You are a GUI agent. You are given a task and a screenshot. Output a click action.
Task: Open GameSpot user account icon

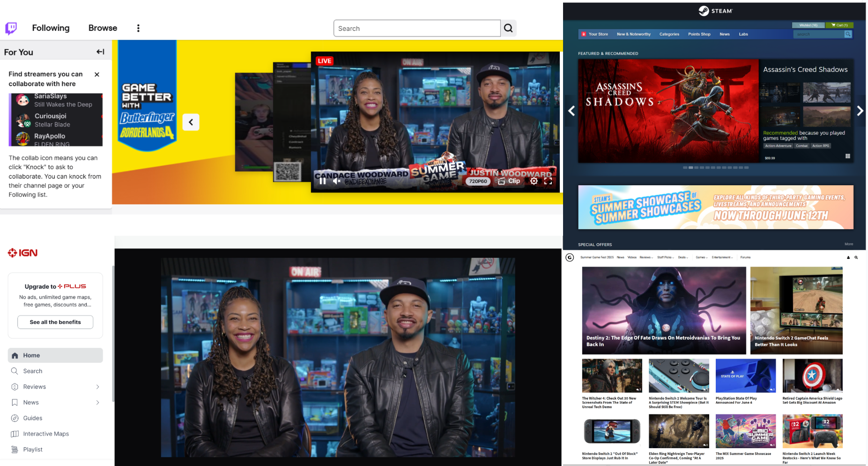(848, 257)
